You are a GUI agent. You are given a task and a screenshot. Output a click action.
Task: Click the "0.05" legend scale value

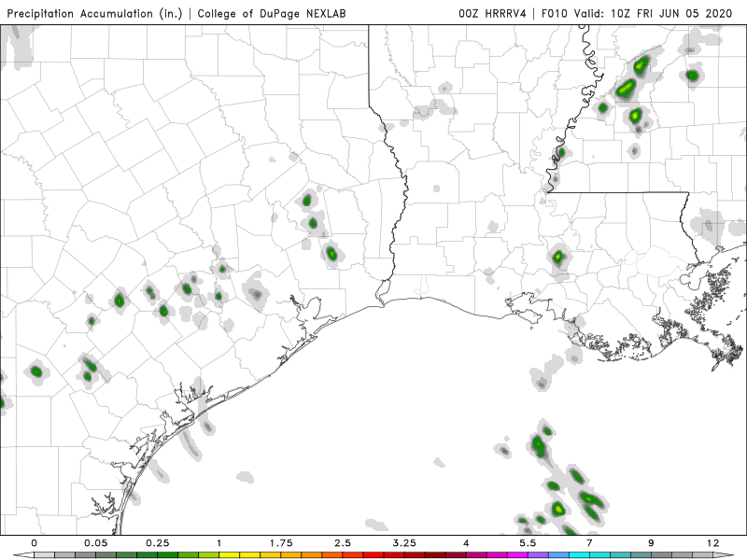(x=96, y=543)
